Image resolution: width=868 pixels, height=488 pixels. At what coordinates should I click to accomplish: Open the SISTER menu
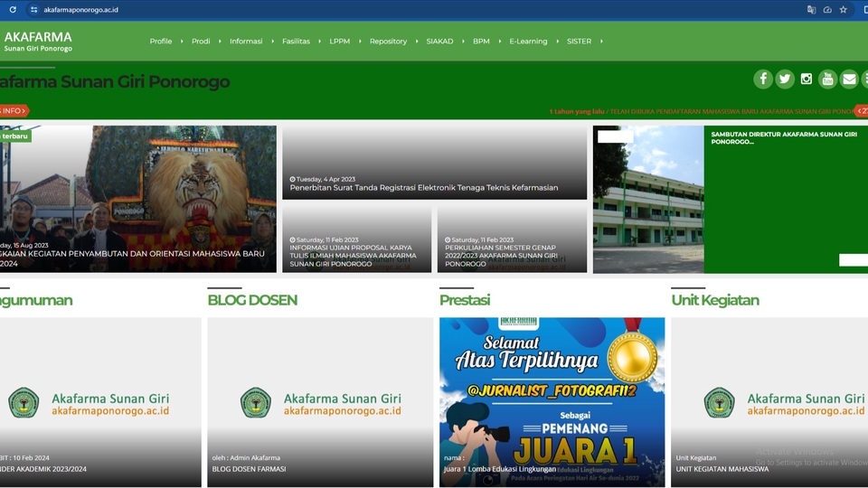click(579, 41)
